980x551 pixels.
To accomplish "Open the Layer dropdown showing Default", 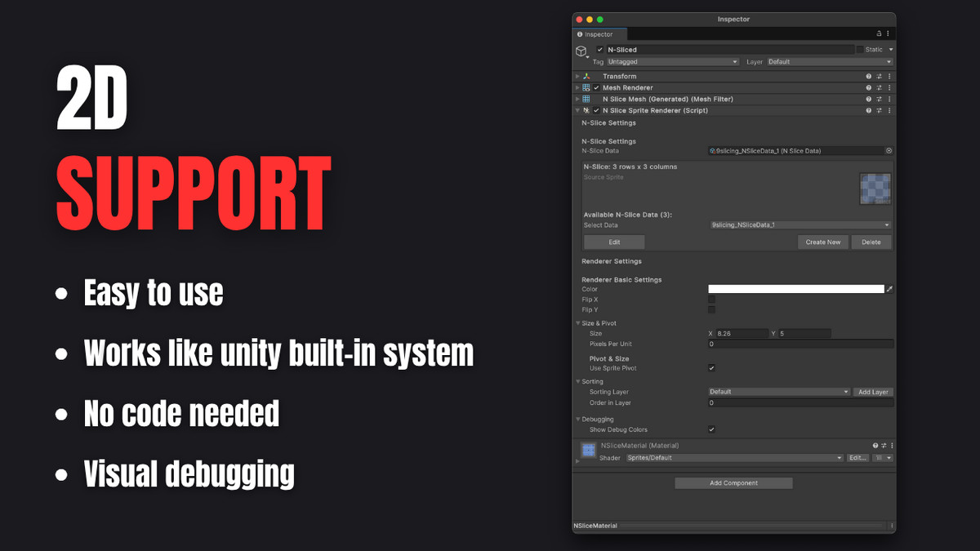I will point(829,62).
